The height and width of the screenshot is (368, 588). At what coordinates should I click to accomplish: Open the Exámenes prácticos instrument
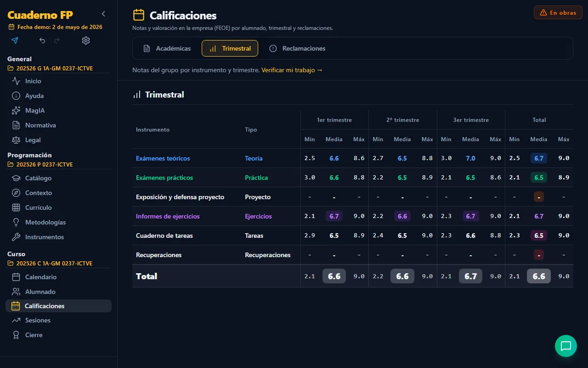pyautogui.click(x=164, y=178)
